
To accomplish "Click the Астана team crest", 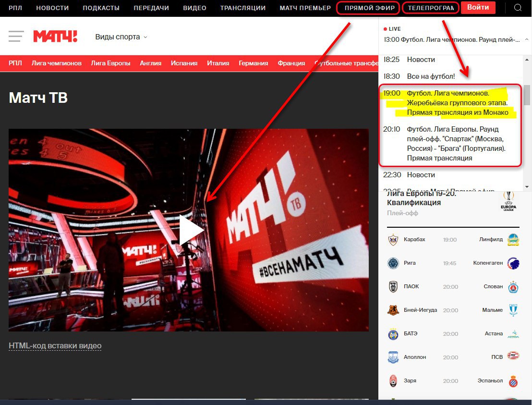I will [513, 334].
